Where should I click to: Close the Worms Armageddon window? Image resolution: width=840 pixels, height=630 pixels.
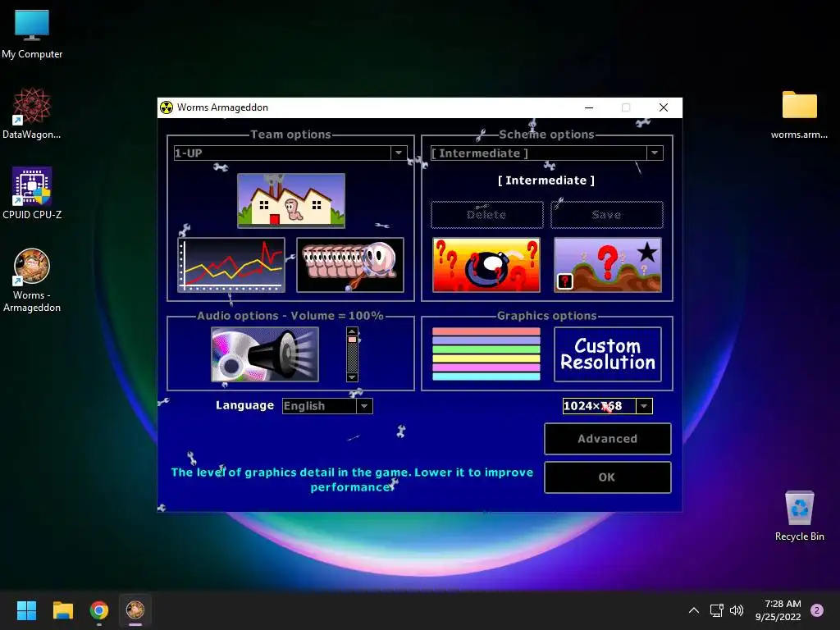[663, 107]
